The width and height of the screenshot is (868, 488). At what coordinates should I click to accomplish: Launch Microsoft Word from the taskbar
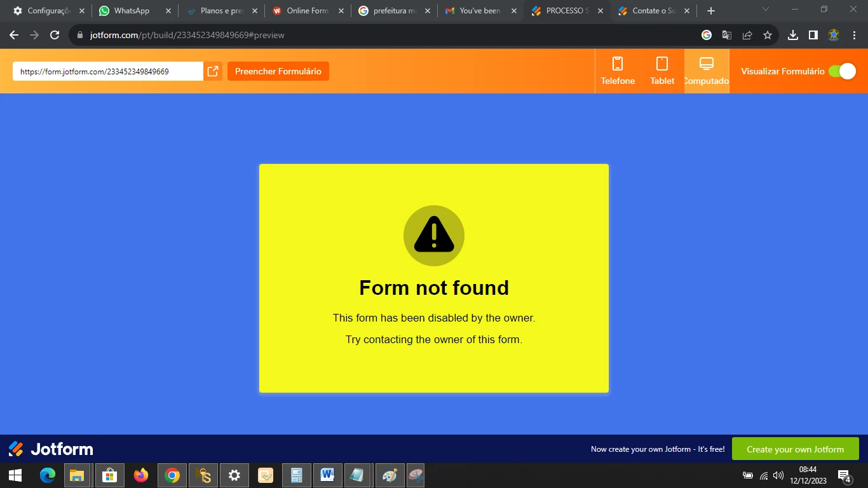pos(327,475)
